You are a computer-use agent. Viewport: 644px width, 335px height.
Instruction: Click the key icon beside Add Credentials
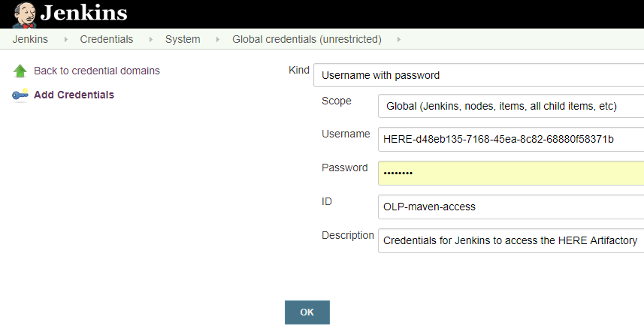[20, 95]
